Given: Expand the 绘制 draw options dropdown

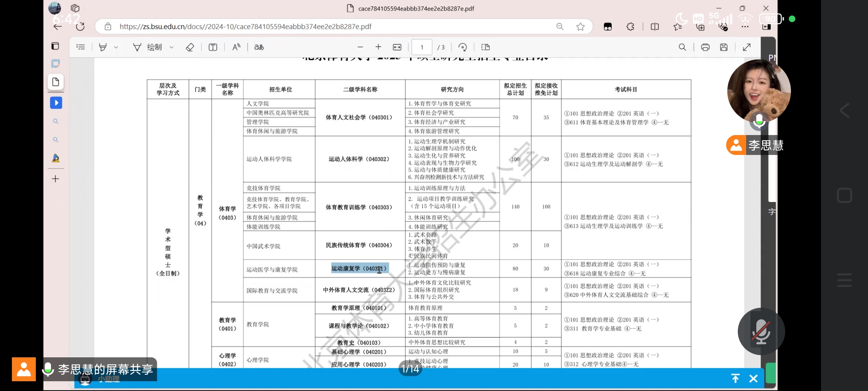Looking at the screenshot, I should tap(171, 47).
